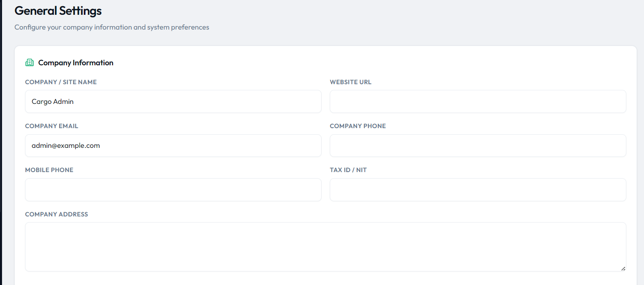Click the "COMPANY ADDRESS" label
This screenshot has height=285, width=644.
click(57, 214)
